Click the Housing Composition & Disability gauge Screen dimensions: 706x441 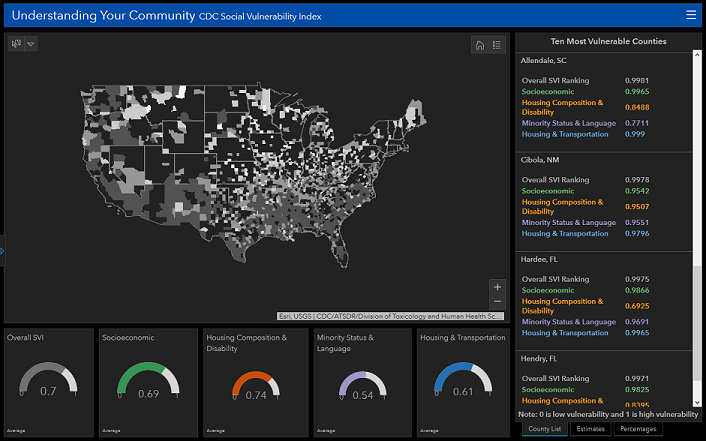tap(256, 386)
